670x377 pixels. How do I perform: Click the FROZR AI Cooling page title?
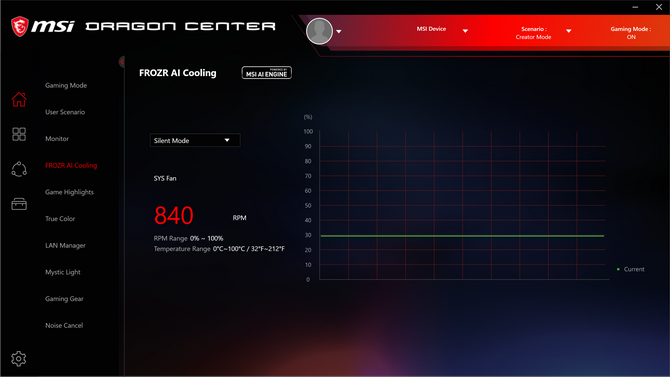(x=178, y=73)
